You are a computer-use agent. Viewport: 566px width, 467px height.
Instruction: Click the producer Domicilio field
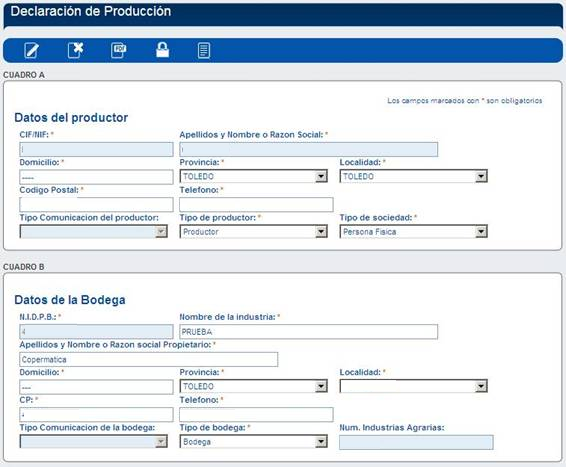[x=96, y=177]
